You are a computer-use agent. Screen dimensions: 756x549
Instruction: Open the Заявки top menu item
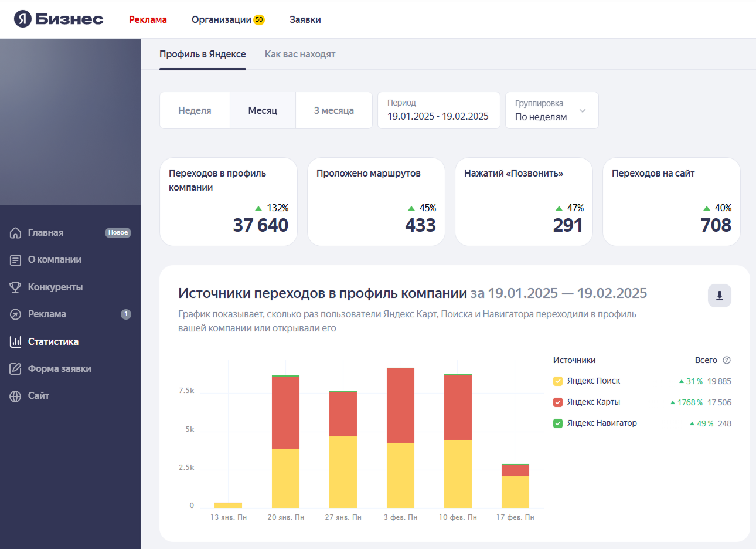(305, 19)
